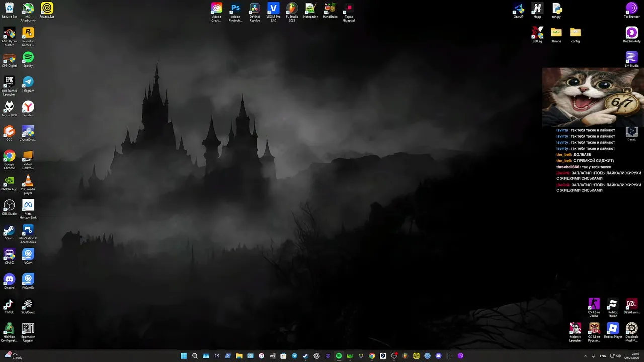Select the Happ desktop icon
Viewport: 644px width, 362px height.
pyautogui.click(x=537, y=11)
